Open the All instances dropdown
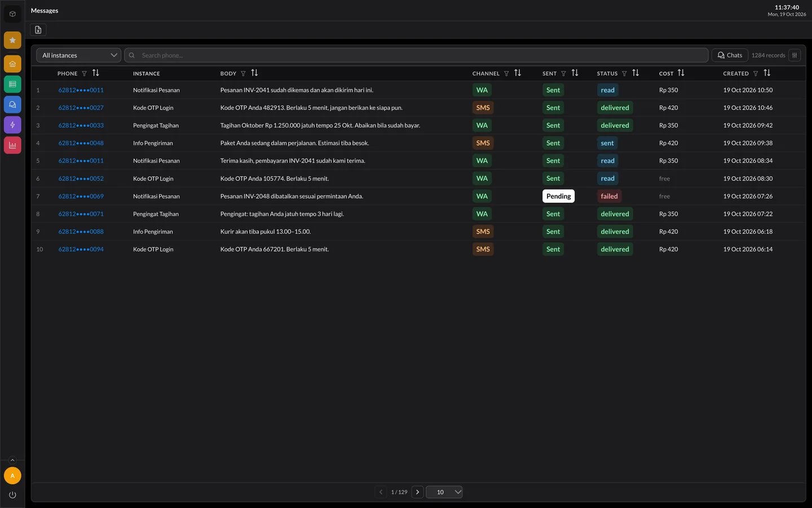This screenshot has width=812, height=508. click(79, 55)
